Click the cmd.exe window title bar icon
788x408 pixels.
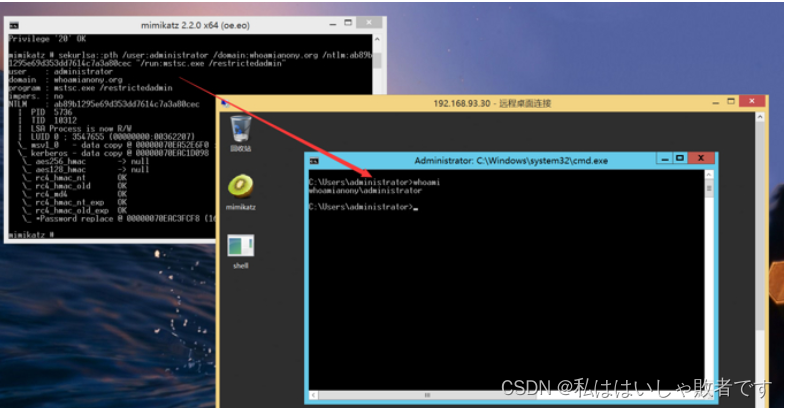tap(314, 161)
